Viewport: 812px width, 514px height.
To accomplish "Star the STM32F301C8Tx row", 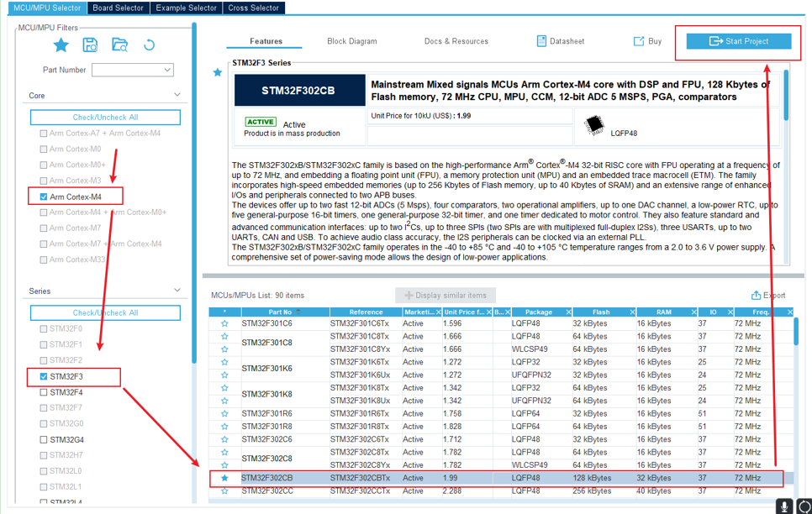I will (224, 337).
